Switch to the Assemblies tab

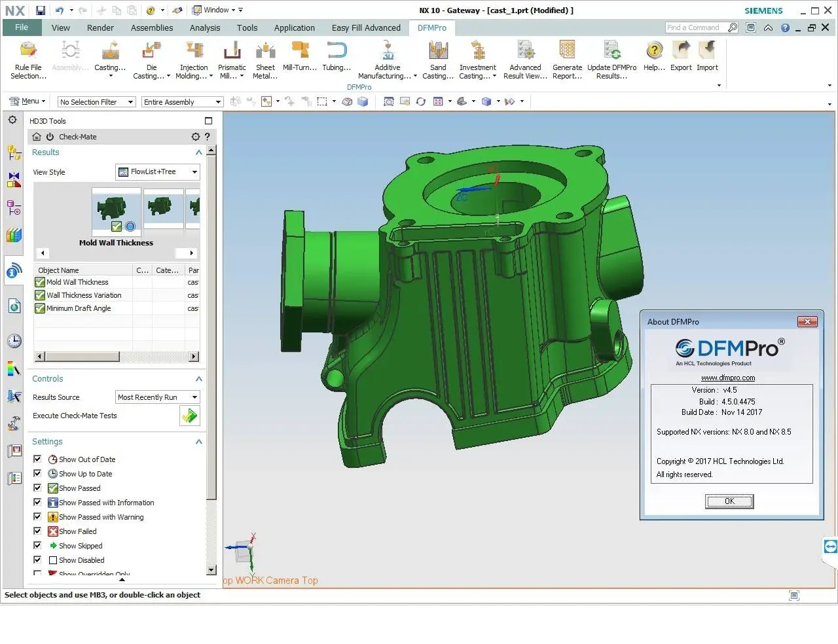152,27
